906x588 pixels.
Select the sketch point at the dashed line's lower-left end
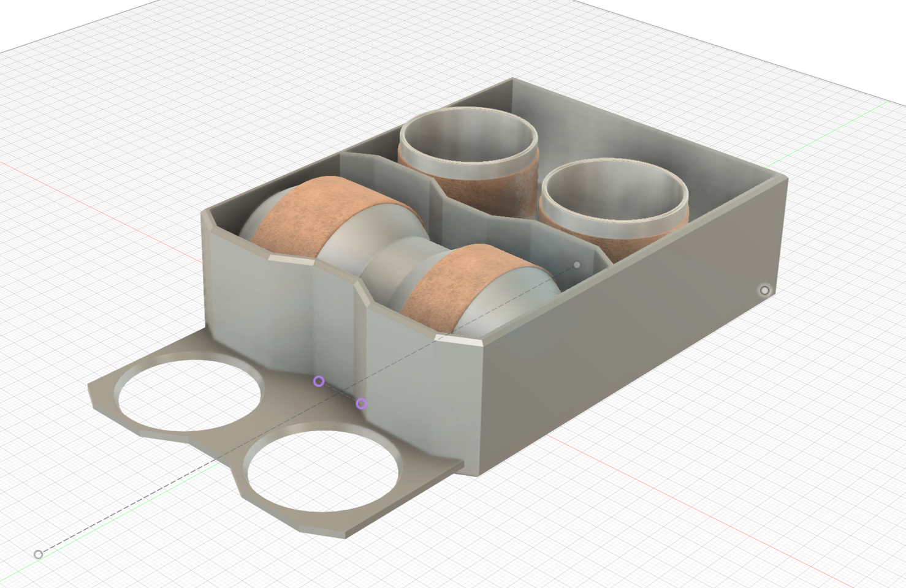(x=38, y=554)
